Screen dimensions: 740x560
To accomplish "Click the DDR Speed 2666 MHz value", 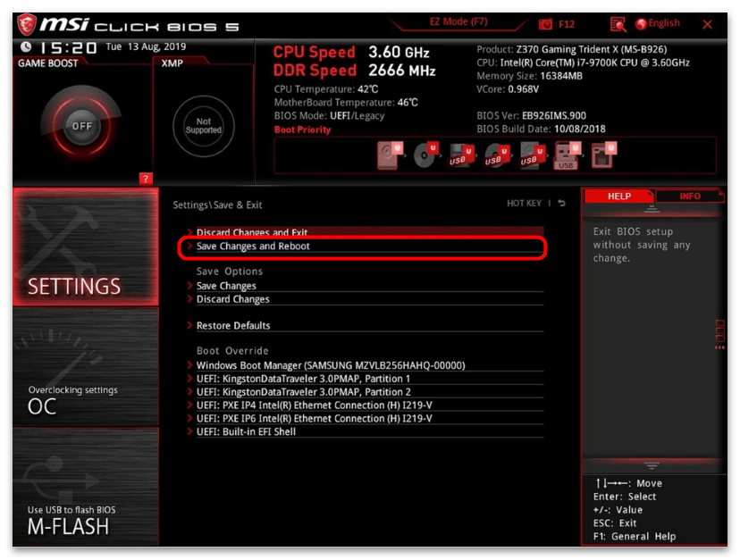I will tap(401, 71).
